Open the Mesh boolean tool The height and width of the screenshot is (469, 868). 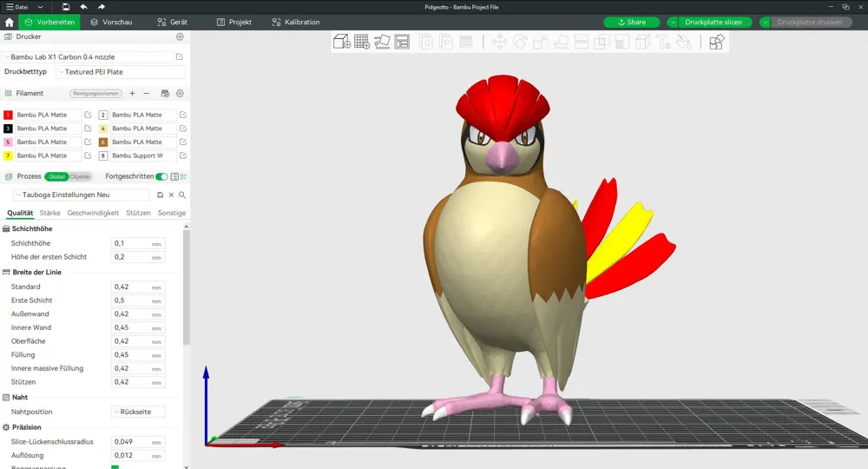point(602,42)
